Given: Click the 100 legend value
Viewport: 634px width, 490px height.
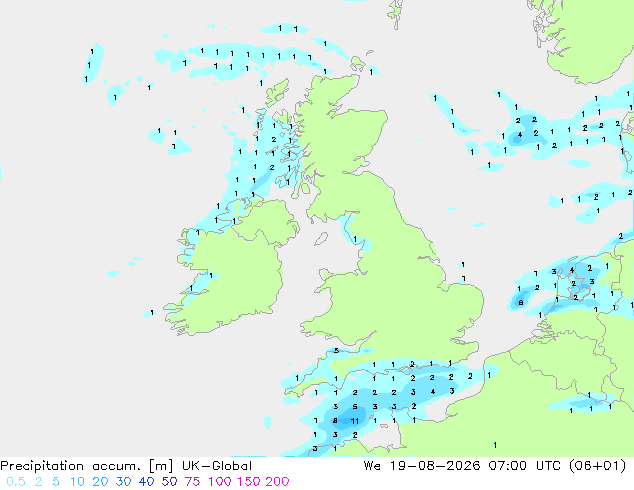Looking at the screenshot, I should click(x=220, y=482).
